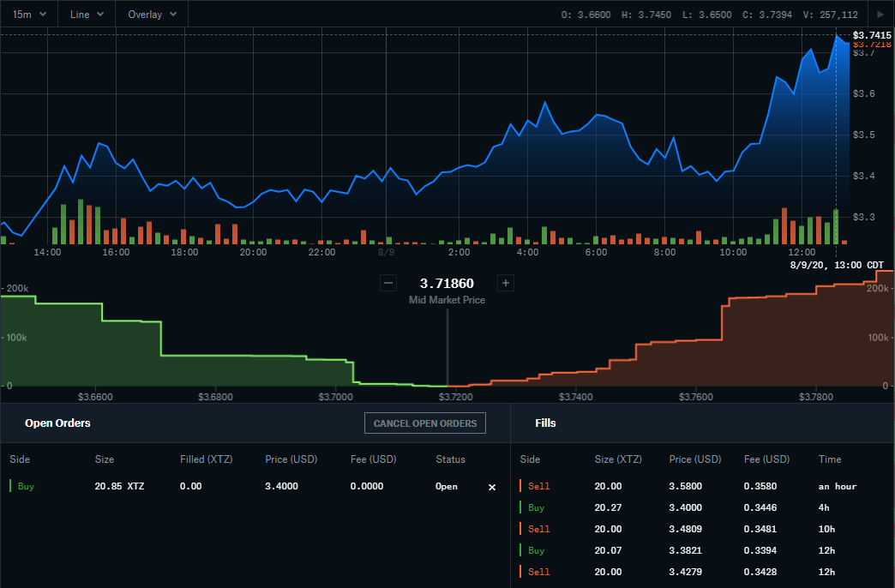Screen dimensions: 895x588
Task: Open the 15m timeframe dropdown
Action: pos(29,15)
